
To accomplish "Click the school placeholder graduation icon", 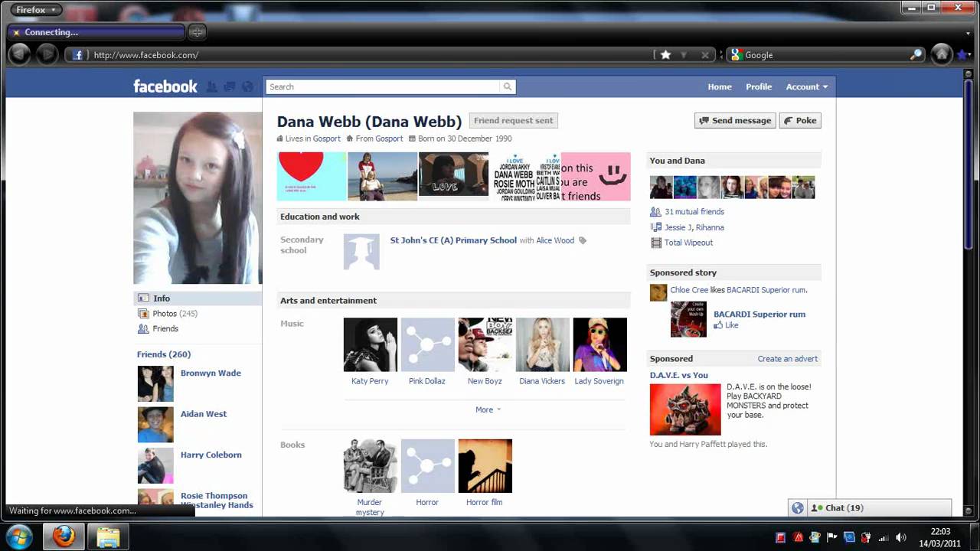I will (x=361, y=252).
